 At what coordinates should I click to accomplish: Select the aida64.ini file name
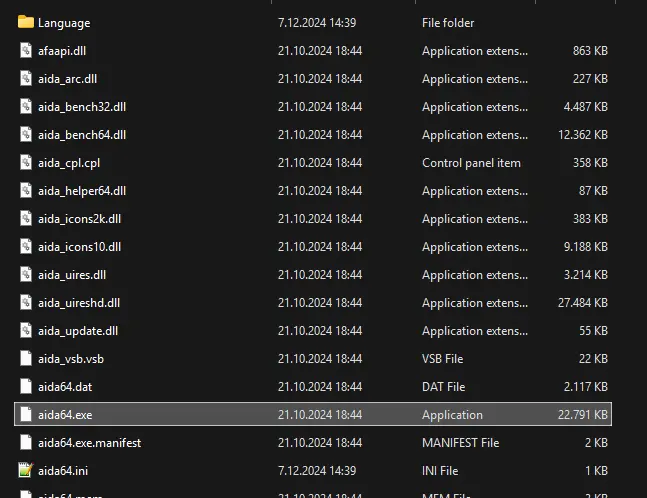tap(63, 471)
